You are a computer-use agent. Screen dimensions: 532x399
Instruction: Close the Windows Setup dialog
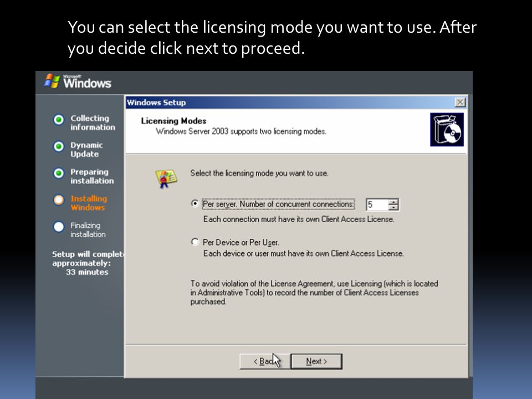460,102
